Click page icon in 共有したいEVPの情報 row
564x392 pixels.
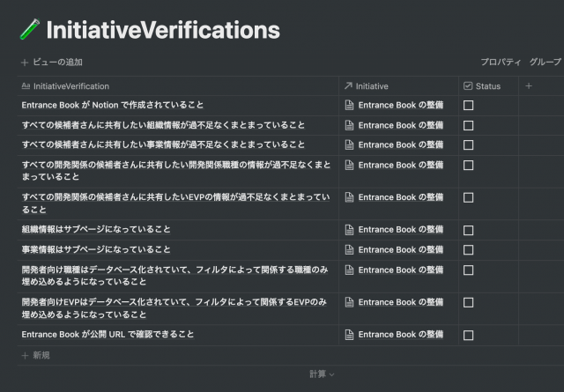(349, 197)
